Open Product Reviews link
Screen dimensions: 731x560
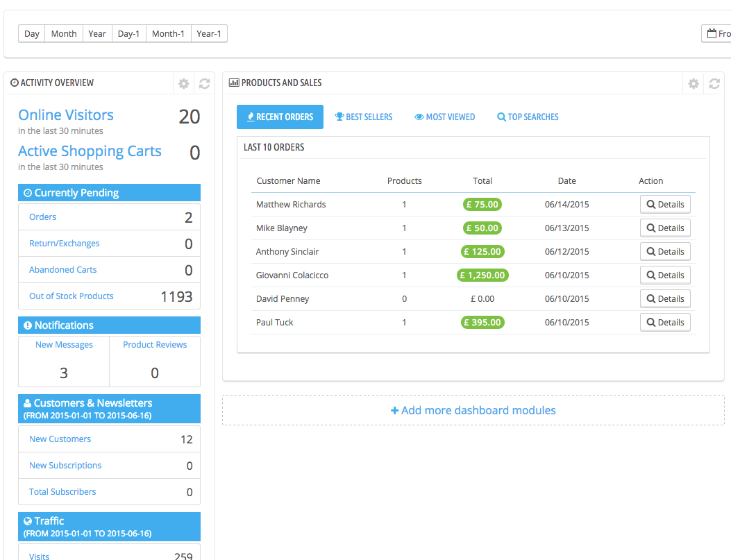tap(155, 345)
